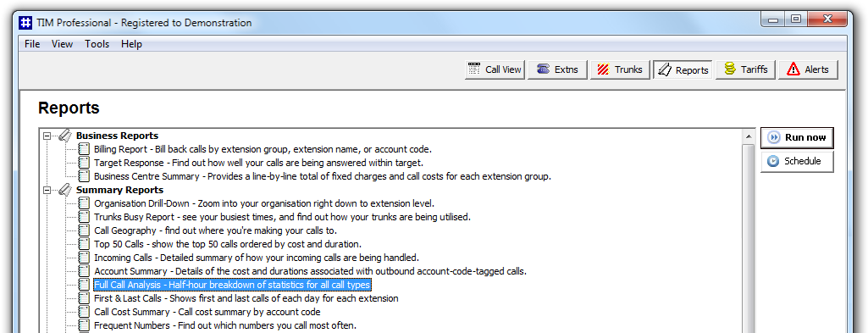This screenshot has width=868, height=333.
Task: Select the Top 50 Calls report
Action: (228, 244)
